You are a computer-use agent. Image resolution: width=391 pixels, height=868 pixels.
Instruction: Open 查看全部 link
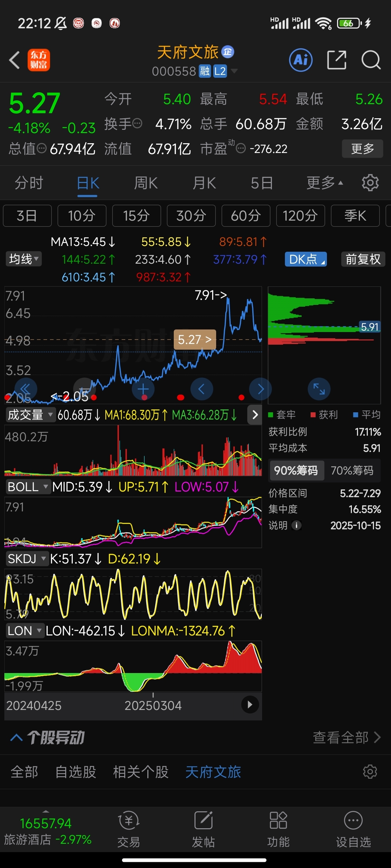pos(346,737)
